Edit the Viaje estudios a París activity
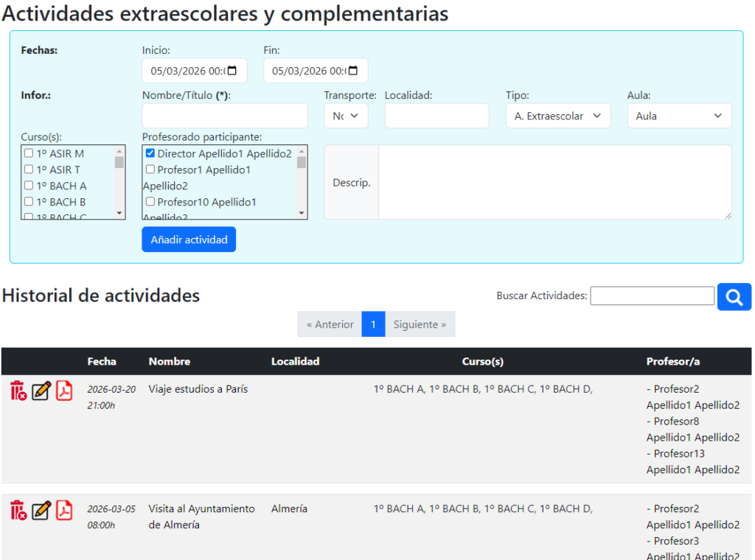The image size is (755, 560). click(41, 391)
